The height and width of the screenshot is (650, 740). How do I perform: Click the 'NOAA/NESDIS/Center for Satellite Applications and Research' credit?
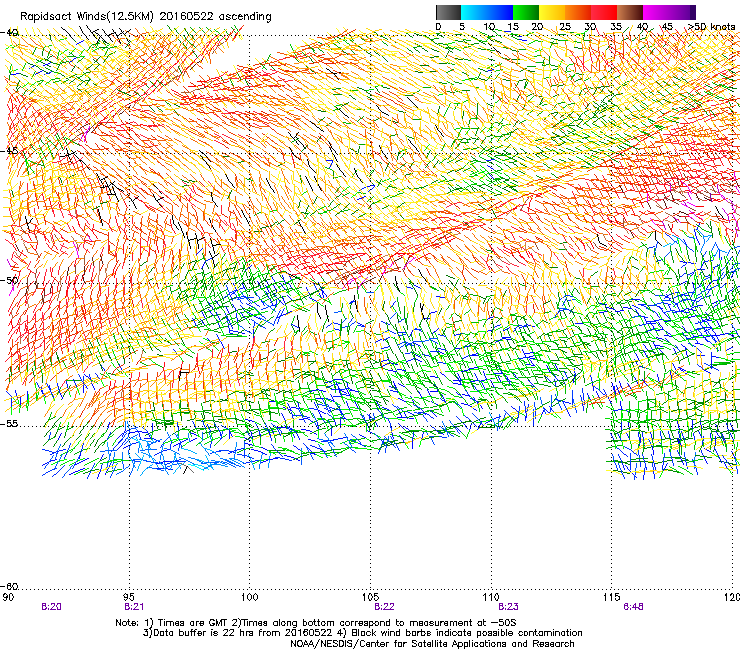[x=432, y=644]
